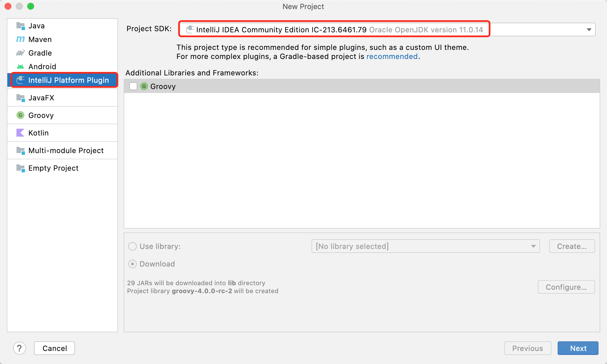The height and width of the screenshot is (364, 607).
Task: Select the Download radio button
Action: pos(132,264)
